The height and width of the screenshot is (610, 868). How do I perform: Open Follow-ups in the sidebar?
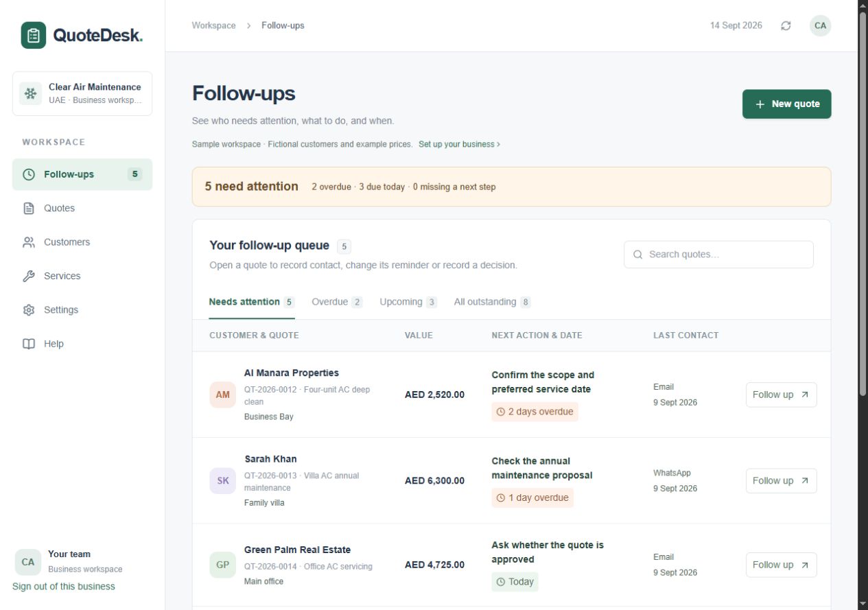(82, 174)
